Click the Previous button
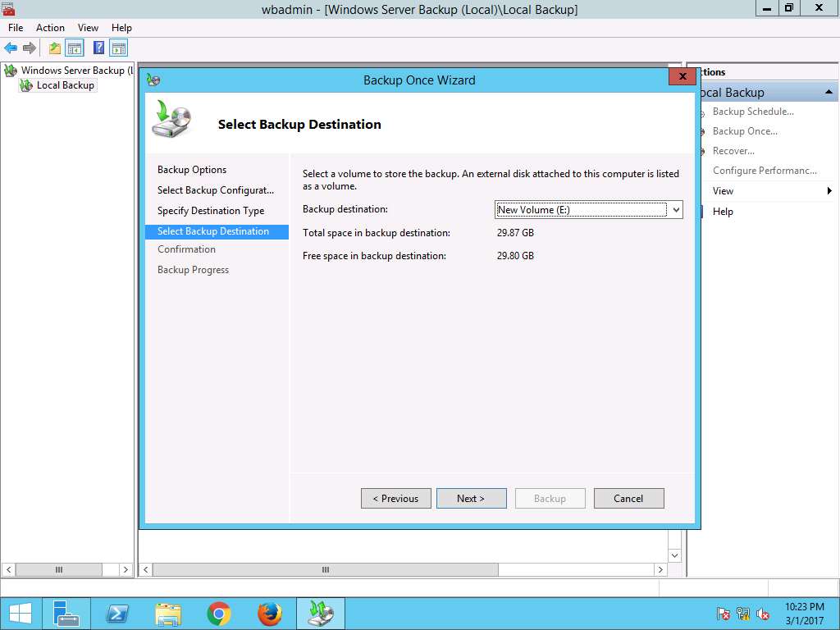The width and height of the screenshot is (840, 630). tap(396, 498)
